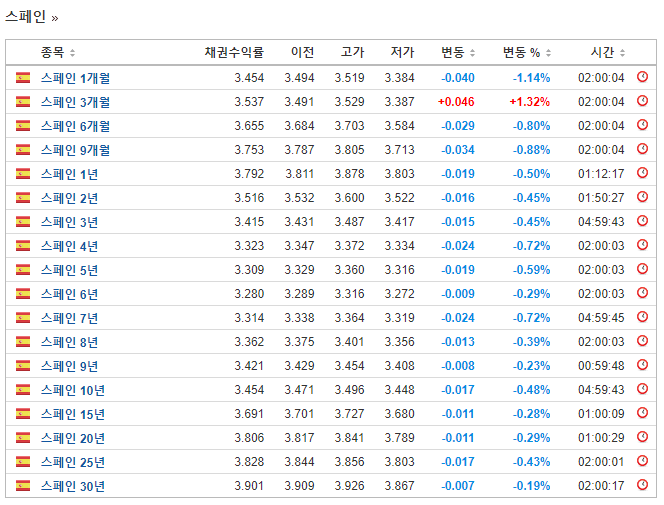Click the 채권수익률 column header
The height and width of the screenshot is (505, 664).
click(234, 52)
